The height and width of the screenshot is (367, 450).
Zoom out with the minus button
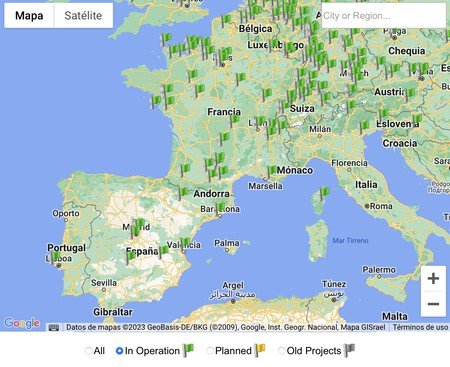coord(433,304)
